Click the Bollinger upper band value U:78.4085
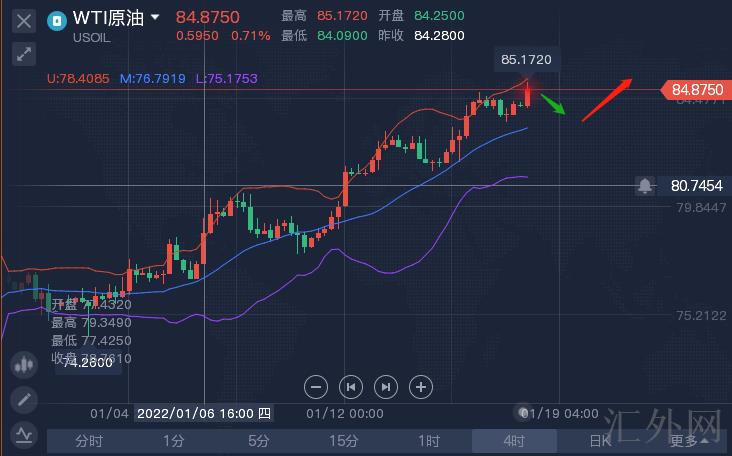 click(x=80, y=77)
